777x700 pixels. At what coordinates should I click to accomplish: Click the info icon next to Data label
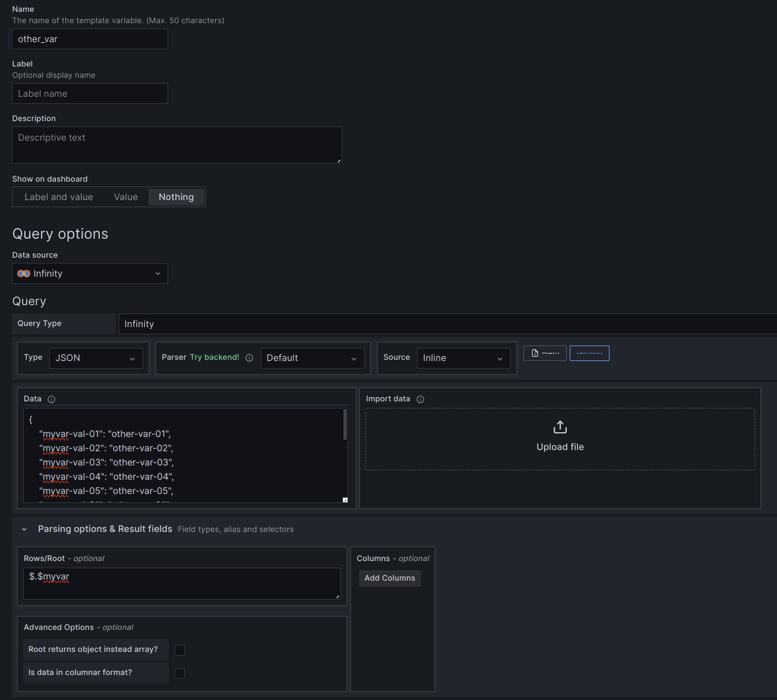point(51,399)
